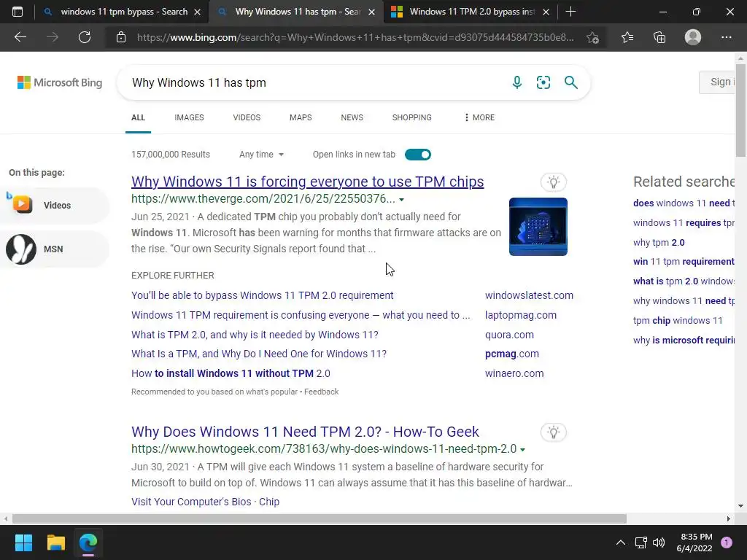The image size is (747, 560).
Task: Open 'tpm chip windows 11' related search
Action: (678, 321)
